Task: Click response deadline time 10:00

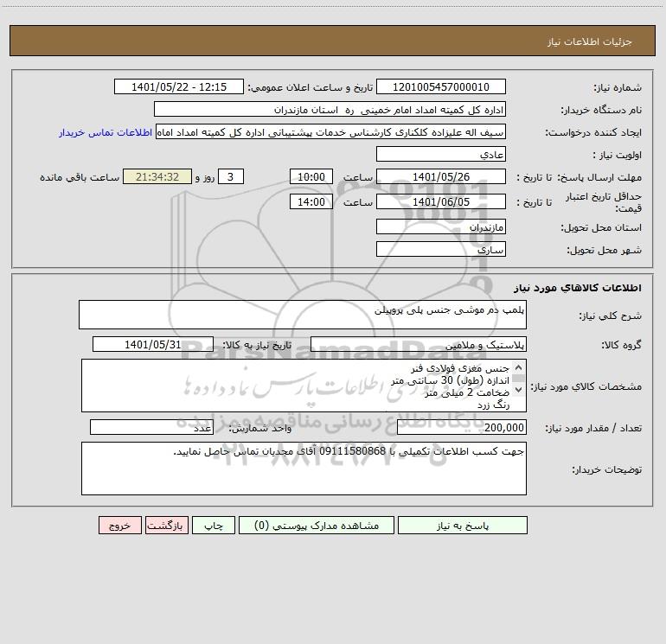Action: click(x=311, y=176)
